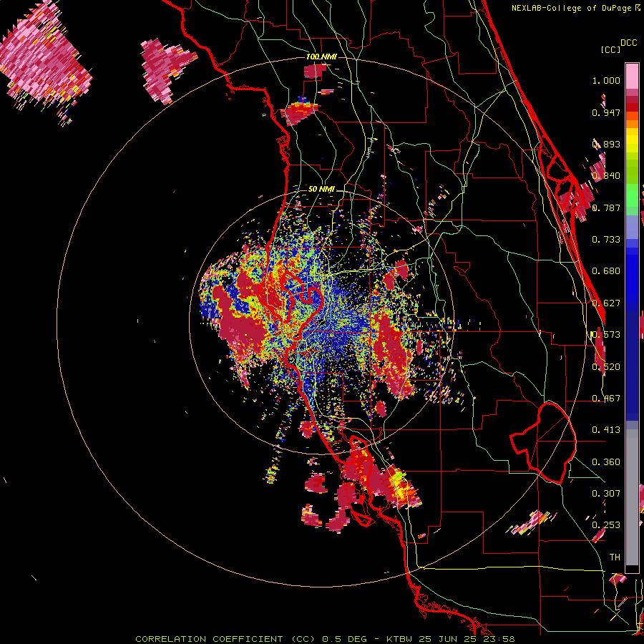
Task: Click the 100 NMI range ring label
Action: point(321,57)
